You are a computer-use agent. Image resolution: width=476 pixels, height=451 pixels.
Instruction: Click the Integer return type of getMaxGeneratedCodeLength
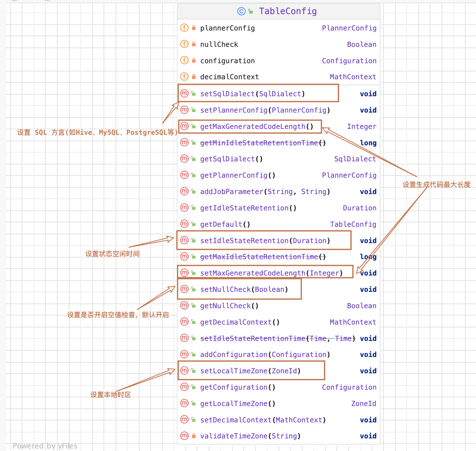pos(362,126)
